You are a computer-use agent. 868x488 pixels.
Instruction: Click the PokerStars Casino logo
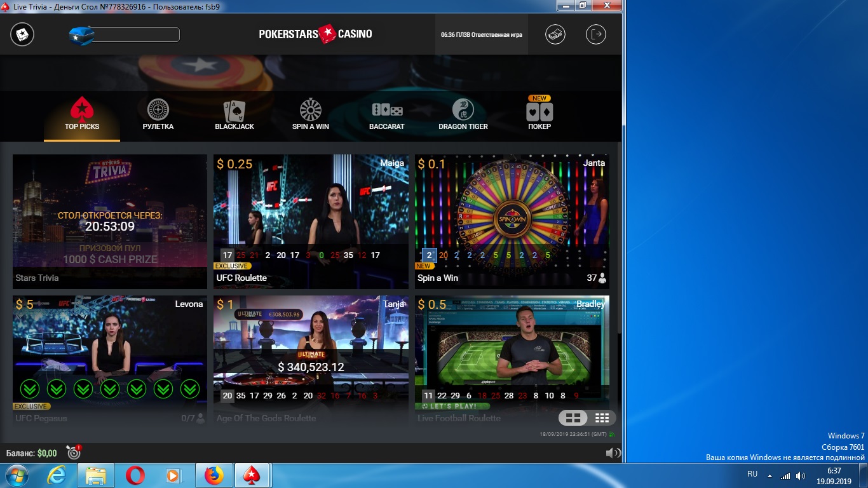point(315,34)
